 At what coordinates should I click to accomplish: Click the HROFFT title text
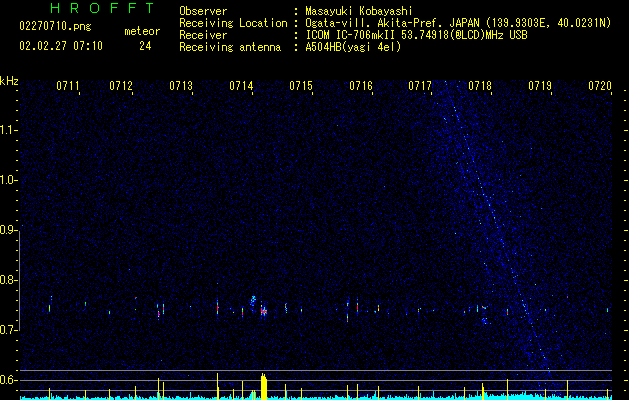[x=103, y=8]
